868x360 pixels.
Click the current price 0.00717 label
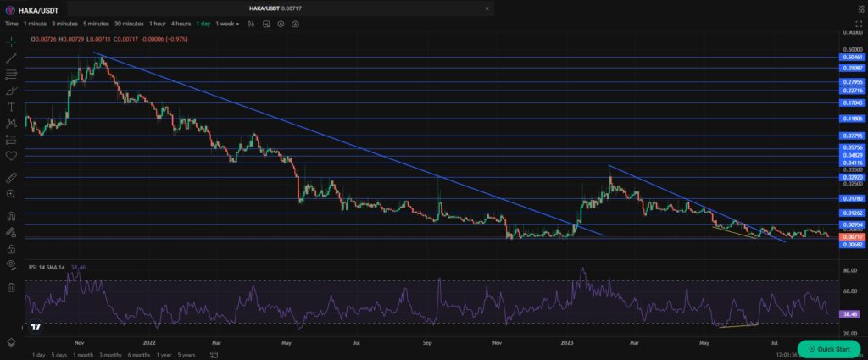852,236
